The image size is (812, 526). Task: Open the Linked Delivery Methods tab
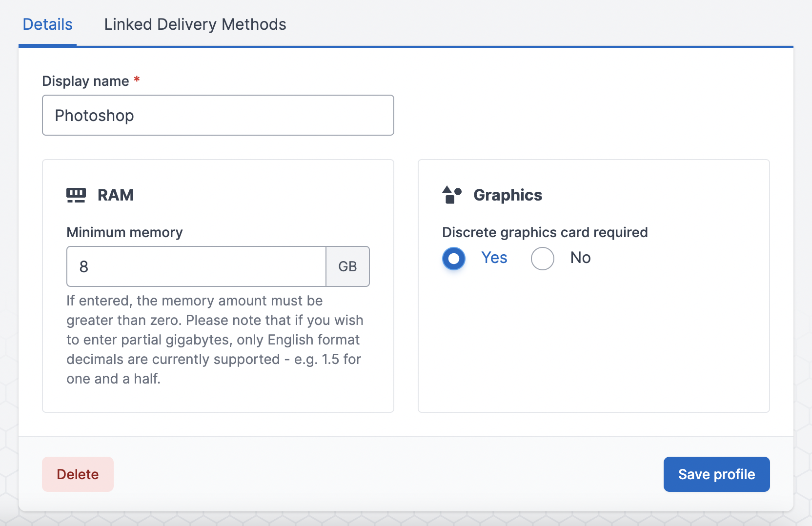point(195,24)
